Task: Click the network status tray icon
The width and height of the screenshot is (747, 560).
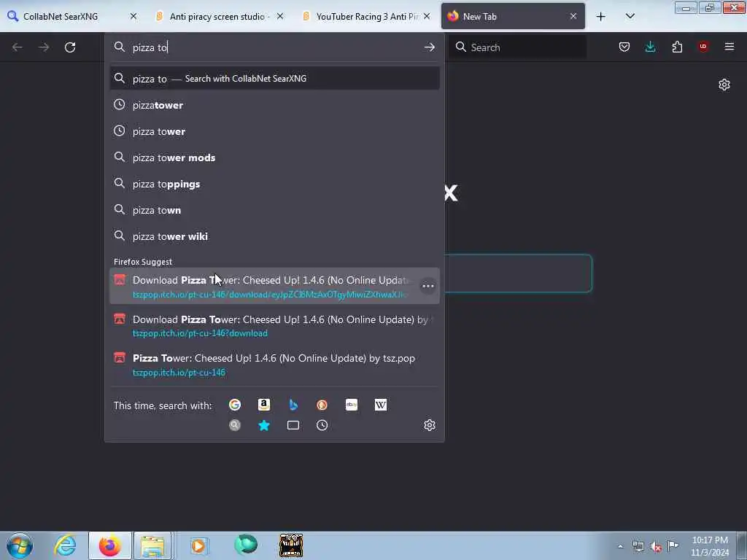Action: [638, 547]
